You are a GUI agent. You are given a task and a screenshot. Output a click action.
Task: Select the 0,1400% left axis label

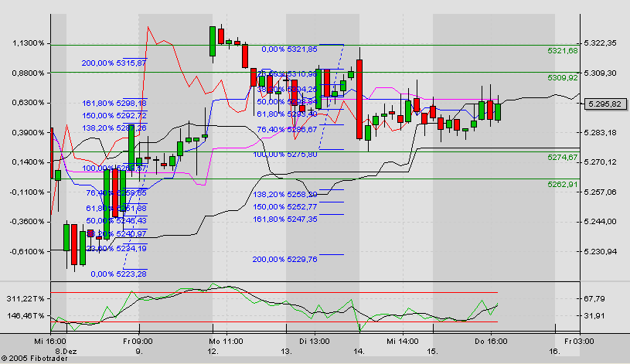click(28, 162)
